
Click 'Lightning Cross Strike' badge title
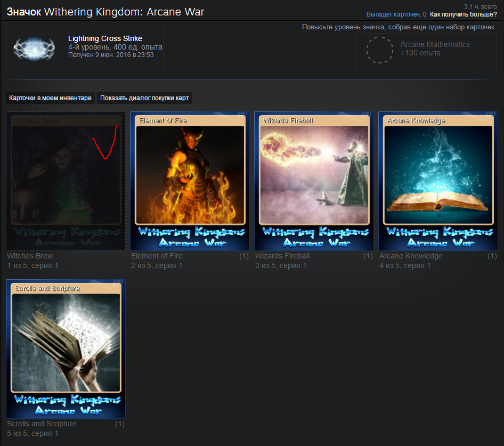(x=105, y=38)
